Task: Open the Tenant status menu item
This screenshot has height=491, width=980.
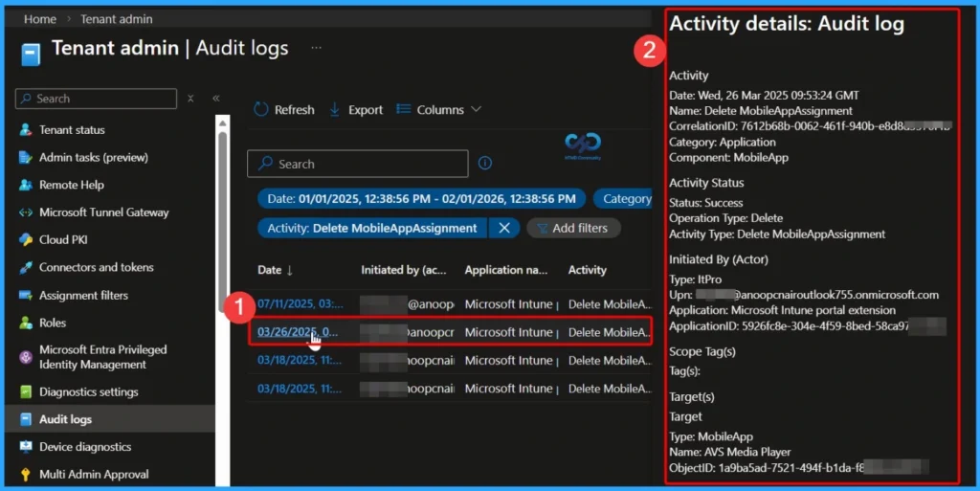Action: tap(72, 130)
